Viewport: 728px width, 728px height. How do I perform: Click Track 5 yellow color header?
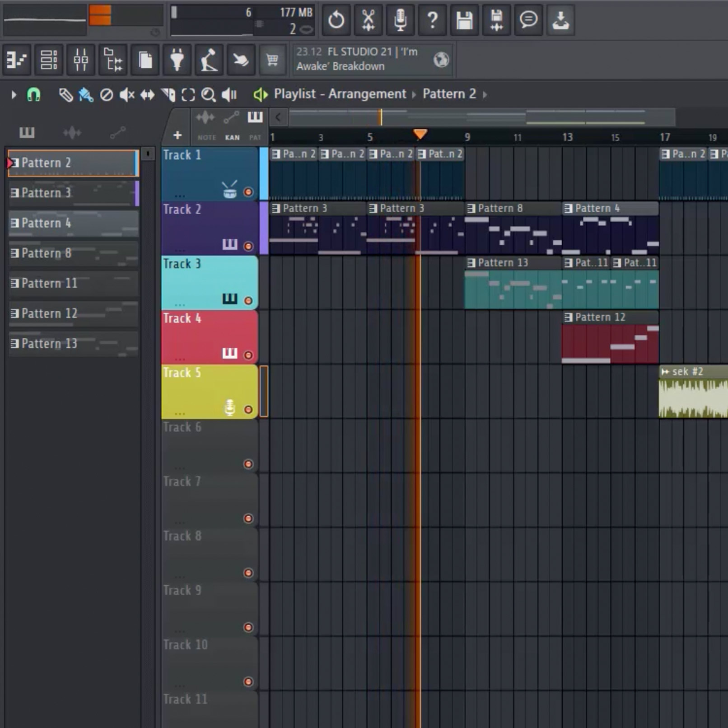(210, 391)
